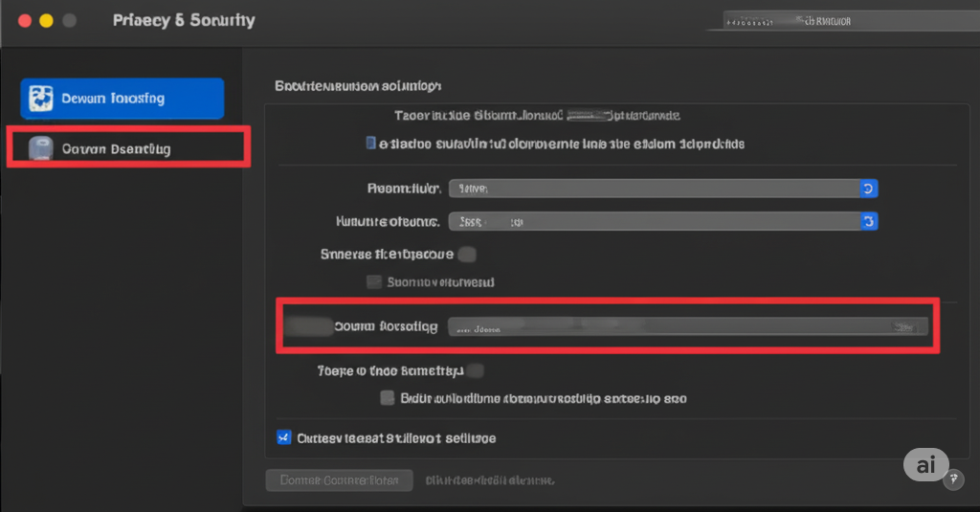Click the blue arrow of the first dropdown

coord(868,189)
